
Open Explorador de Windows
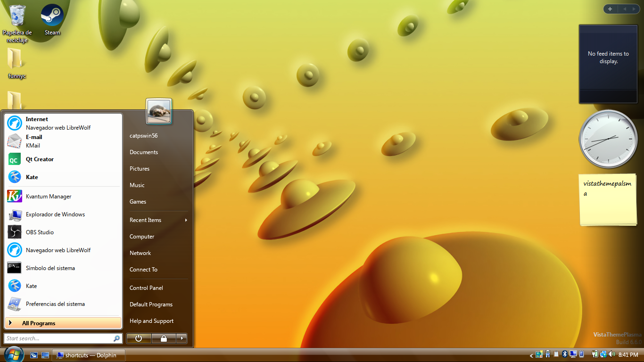(x=63, y=214)
